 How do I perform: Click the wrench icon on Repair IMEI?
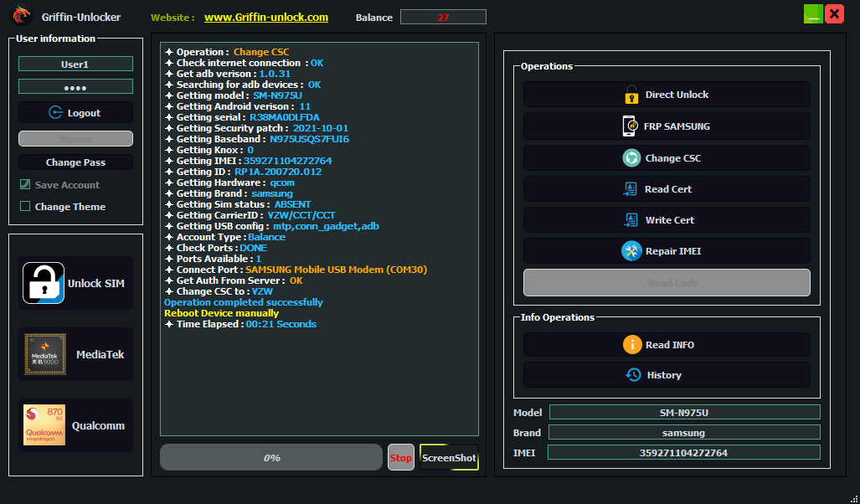[x=631, y=251]
